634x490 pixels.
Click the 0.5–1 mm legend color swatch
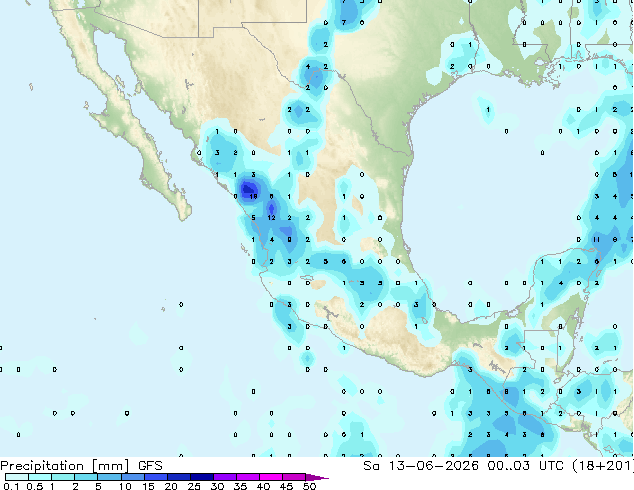(40, 477)
